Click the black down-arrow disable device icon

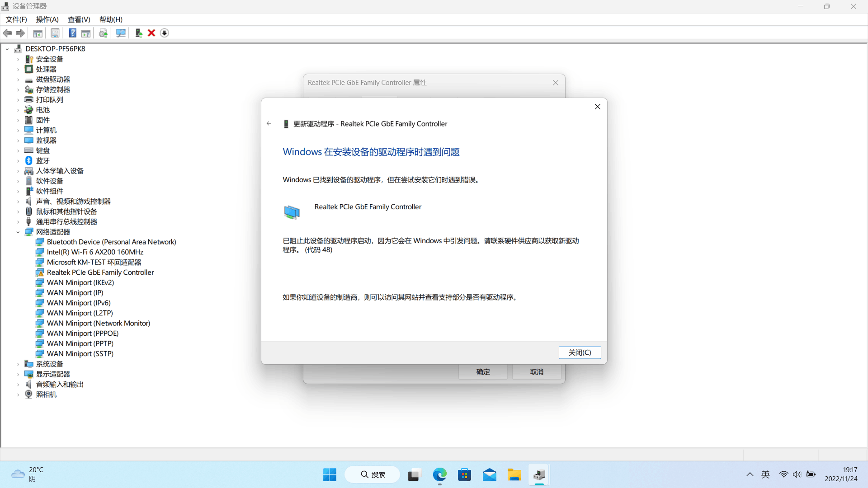pos(165,33)
